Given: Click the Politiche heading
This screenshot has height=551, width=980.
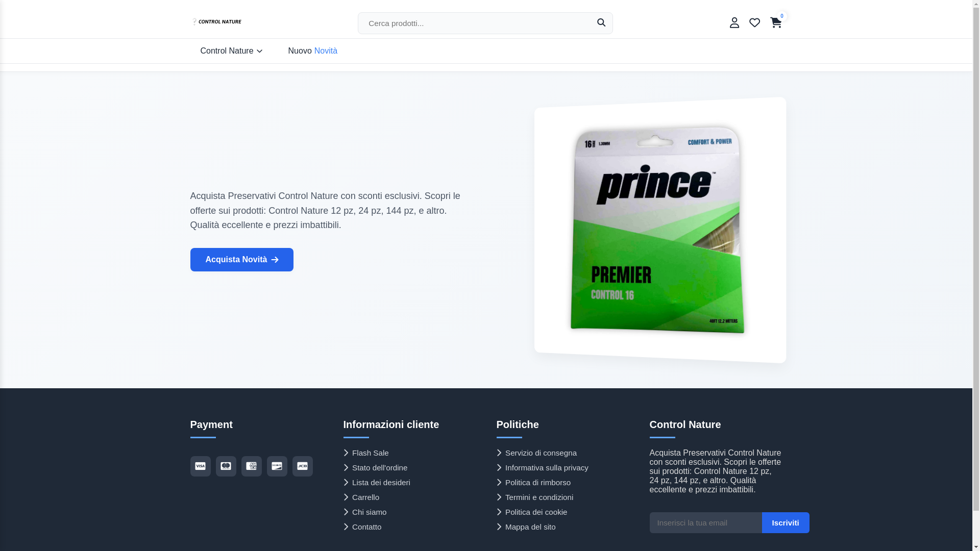Looking at the screenshot, I should coord(518,424).
